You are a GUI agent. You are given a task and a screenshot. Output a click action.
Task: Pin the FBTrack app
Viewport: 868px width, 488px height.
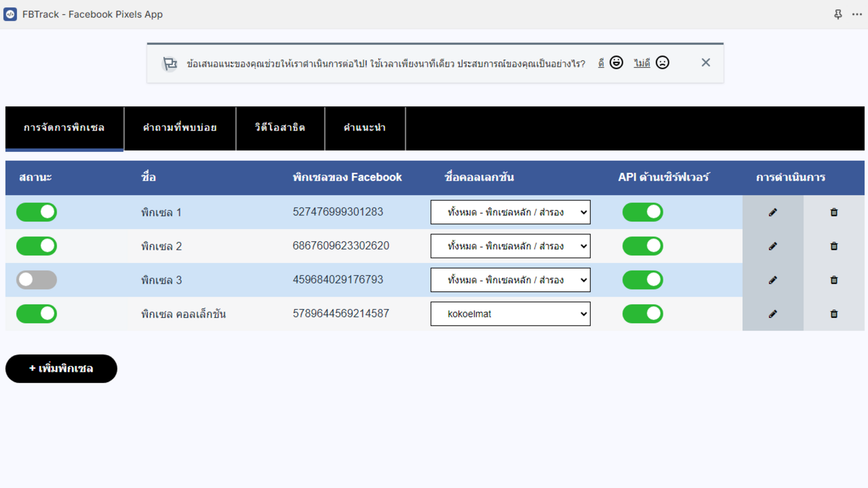coord(838,15)
